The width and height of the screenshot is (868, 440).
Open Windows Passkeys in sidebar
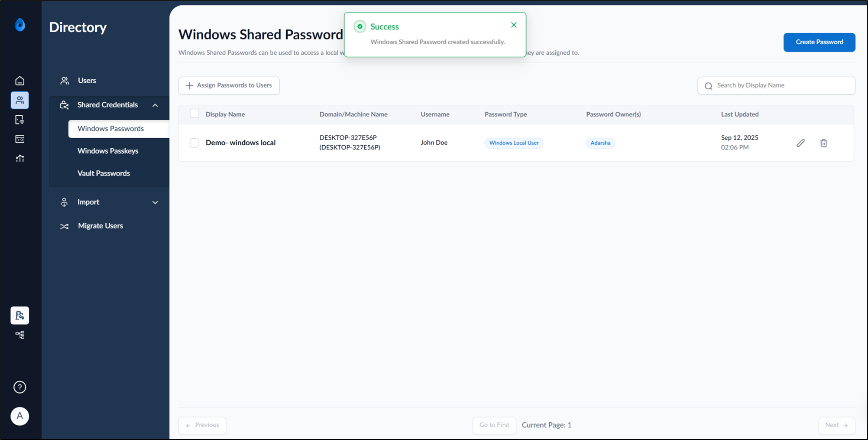click(x=108, y=151)
